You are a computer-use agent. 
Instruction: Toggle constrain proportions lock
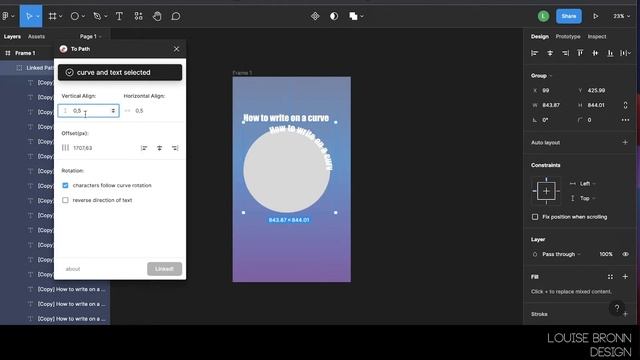coord(625,105)
